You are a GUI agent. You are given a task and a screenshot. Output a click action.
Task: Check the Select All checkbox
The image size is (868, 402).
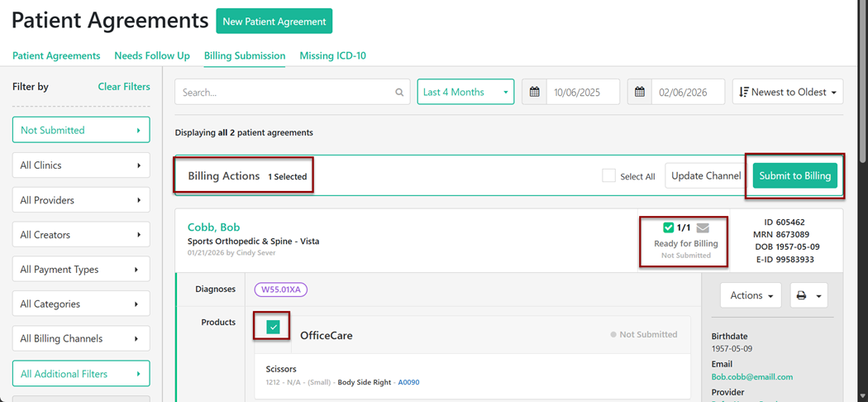[x=608, y=175]
